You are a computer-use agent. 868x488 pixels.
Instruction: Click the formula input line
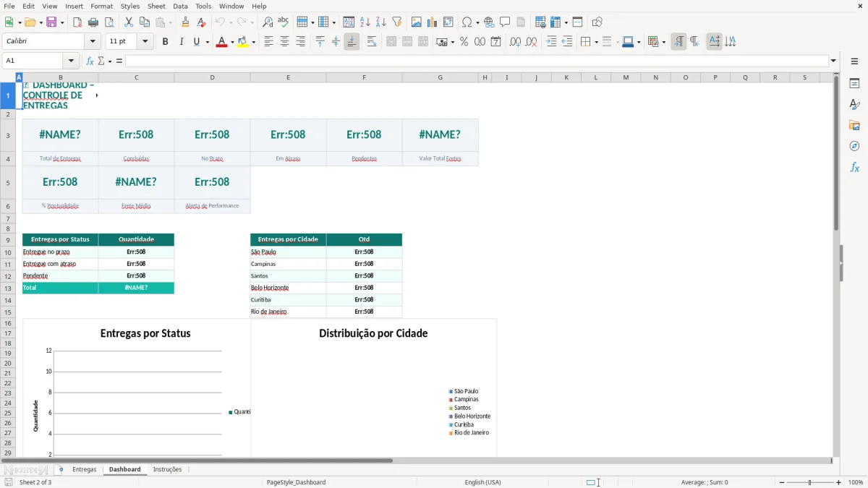pyautogui.click(x=477, y=61)
